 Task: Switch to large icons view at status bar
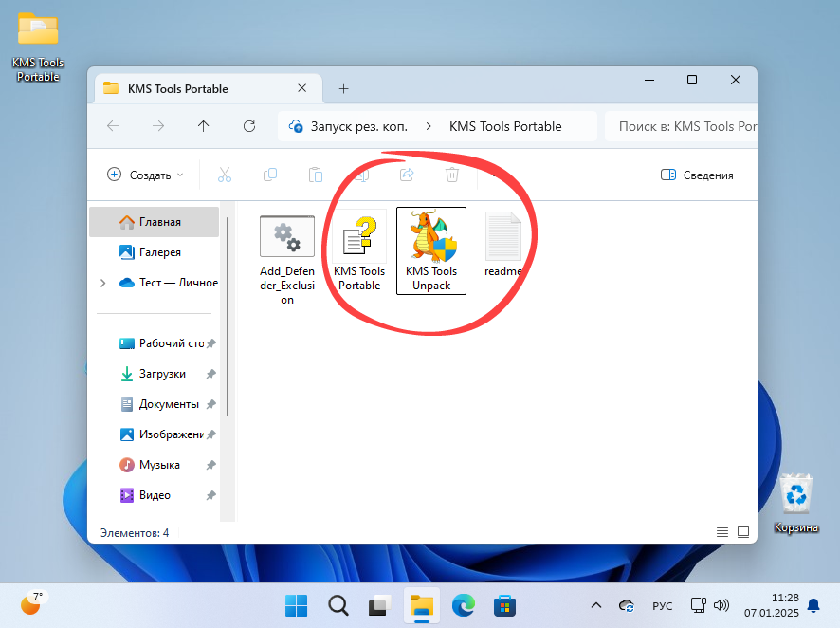point(741,532)
